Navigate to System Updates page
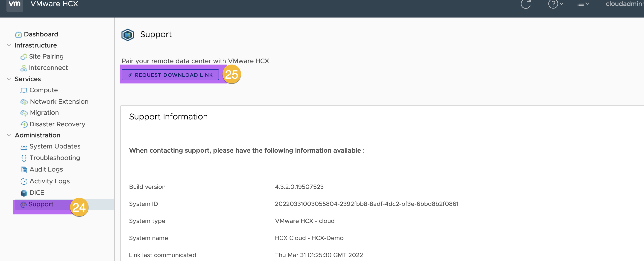Viewport: 644px width, 261px height. (55, 146)
